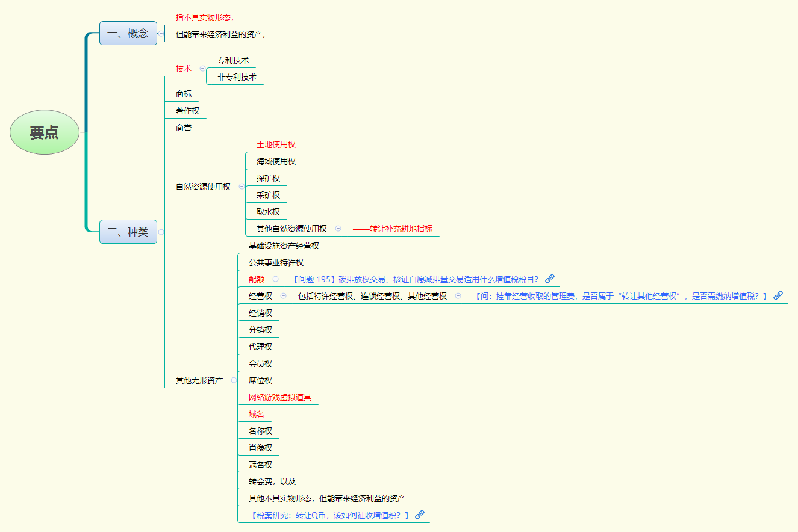Select the central 要点 topic
Viewport: 798px width, 532px height.
coord(44,132)
